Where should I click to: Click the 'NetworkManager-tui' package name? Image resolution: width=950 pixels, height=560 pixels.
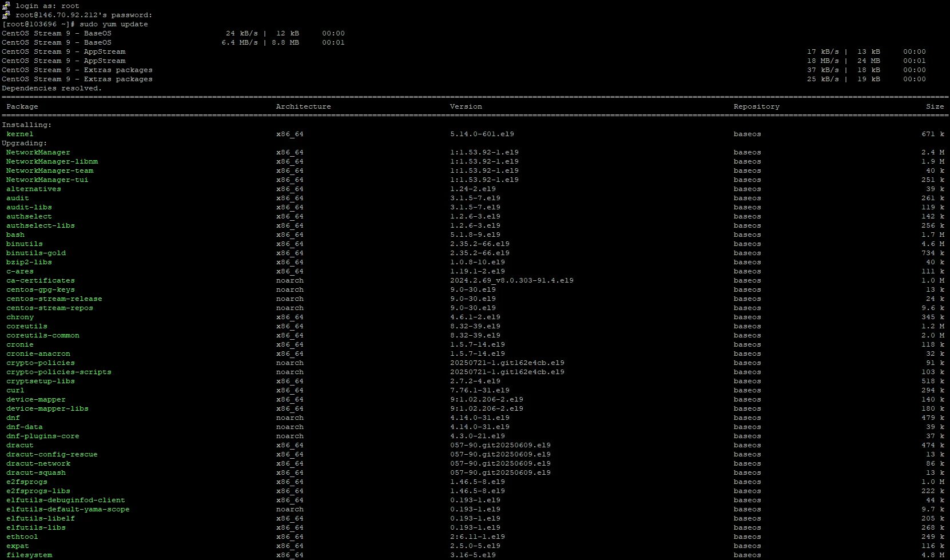[x=47, y=180]
